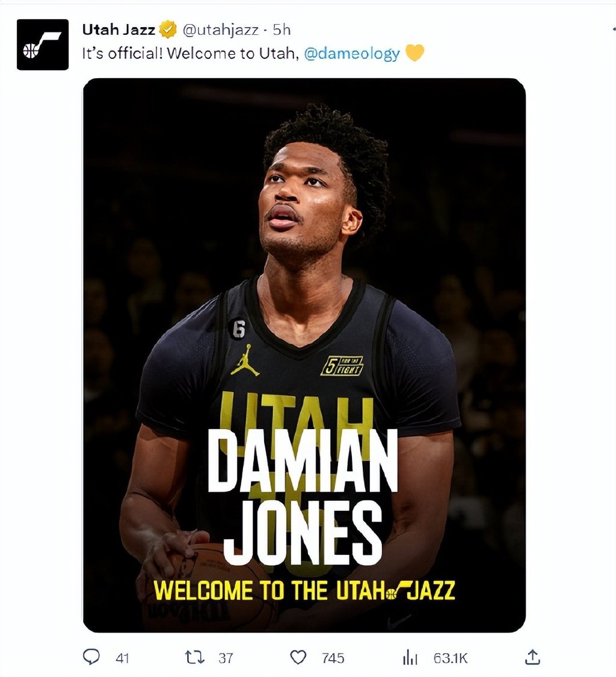Open the tweet via 5h timestamp
This screenshot has height=677, width=616.
click(x=282, y=29)
